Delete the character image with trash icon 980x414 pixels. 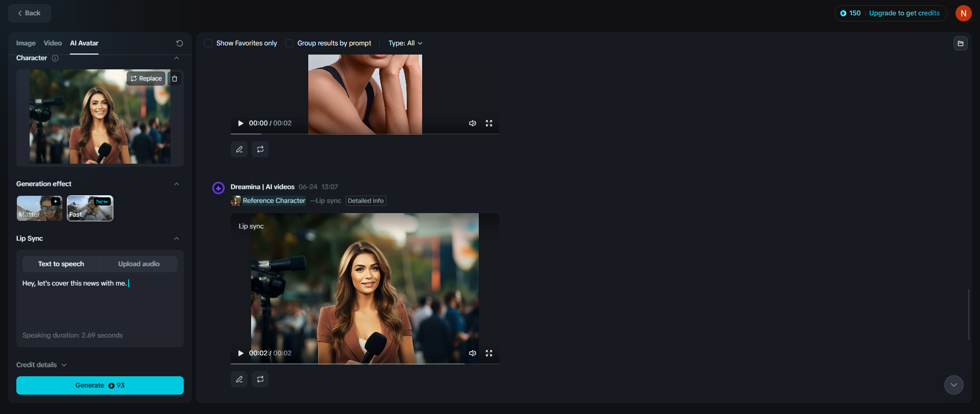coord(175,79)
